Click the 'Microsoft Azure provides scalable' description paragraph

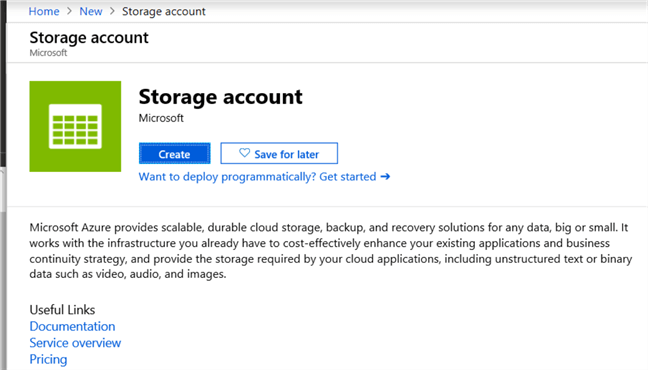pos(331,251)
